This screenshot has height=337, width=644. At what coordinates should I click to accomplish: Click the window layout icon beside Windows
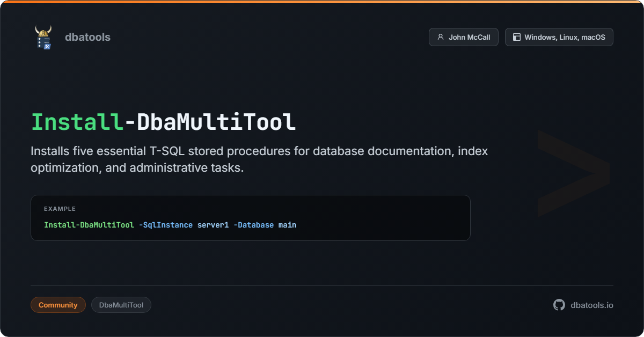(517, 37)
